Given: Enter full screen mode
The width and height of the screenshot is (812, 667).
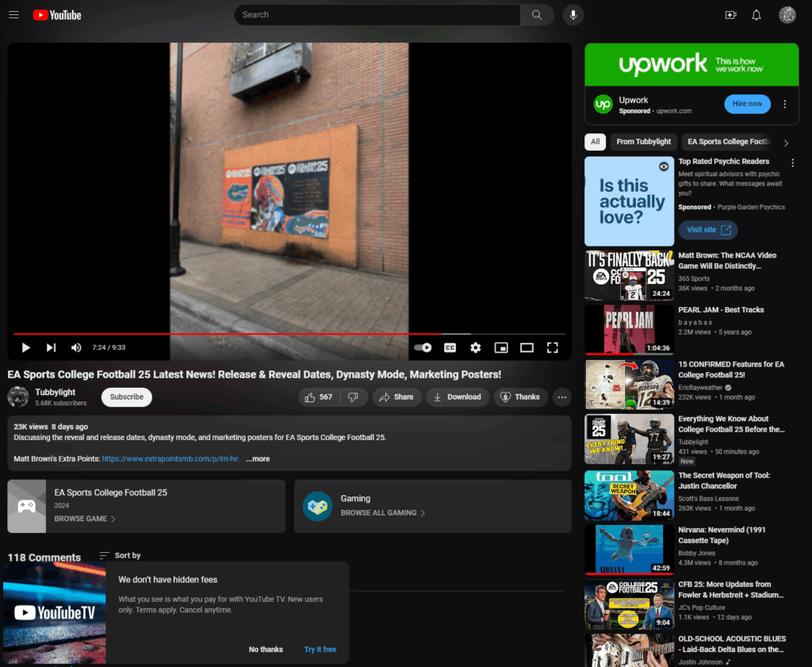Looking at the screenshot, I should coord(553,347).
